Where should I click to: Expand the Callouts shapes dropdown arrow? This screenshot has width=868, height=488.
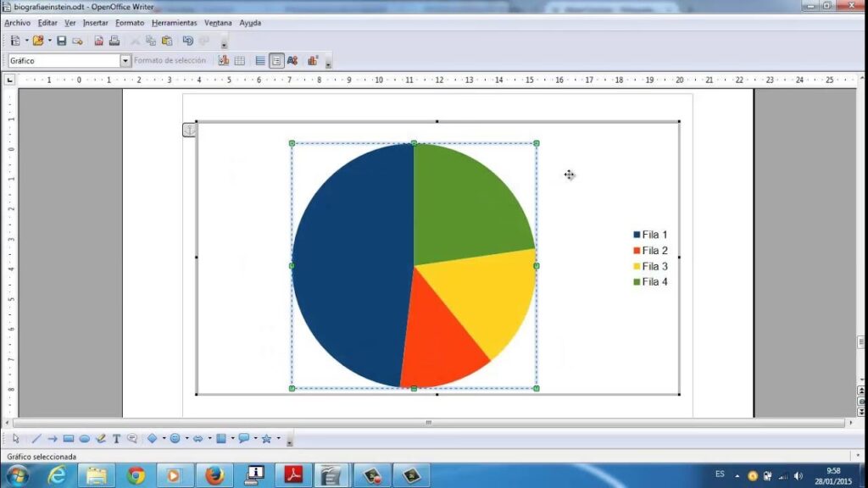[255, 439]
